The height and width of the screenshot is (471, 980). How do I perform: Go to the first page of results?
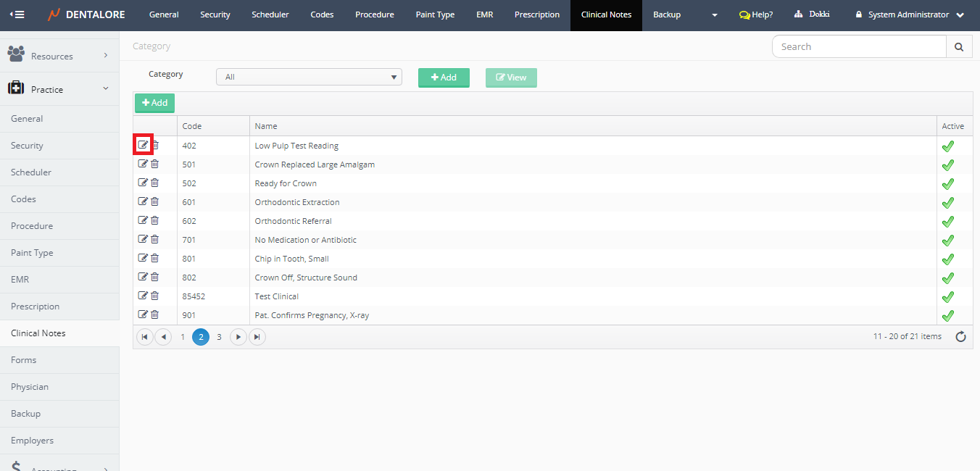click(144, 337)
